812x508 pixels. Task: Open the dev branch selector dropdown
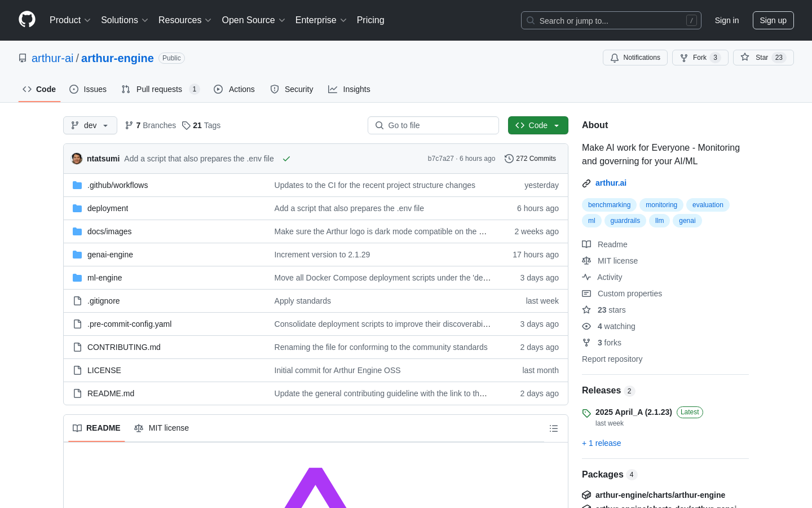tap(90, 125)
